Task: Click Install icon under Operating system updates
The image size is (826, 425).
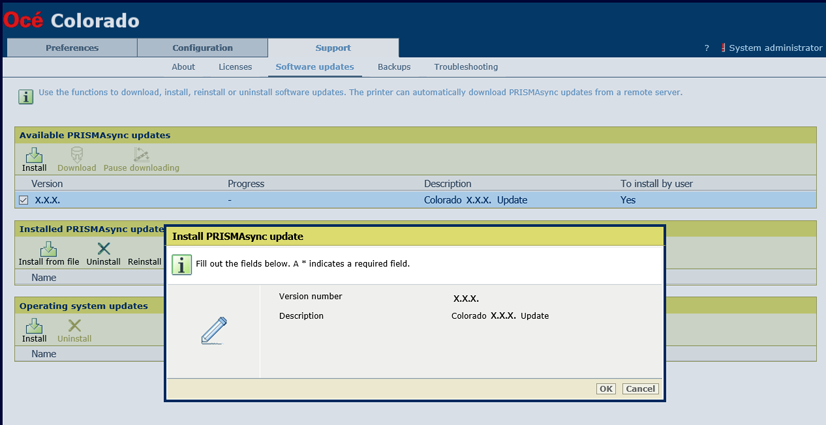Action: click(x=34, y=326)
